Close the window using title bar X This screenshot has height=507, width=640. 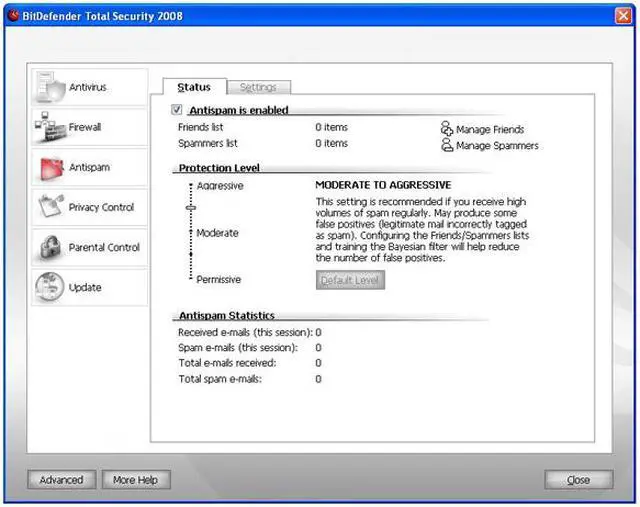click(621, 16)
